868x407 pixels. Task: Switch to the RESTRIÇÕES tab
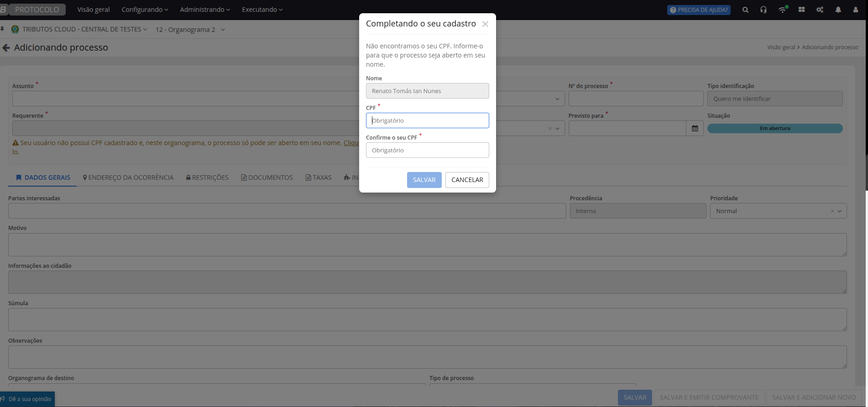(x=207, y=177)
